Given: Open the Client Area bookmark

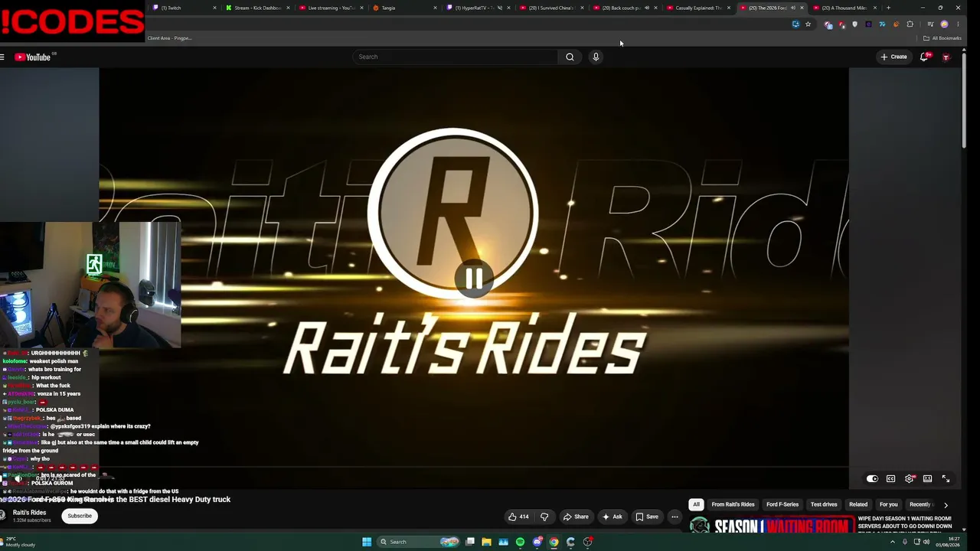Looking at the screenshot, I should click(x=169, y=38).
